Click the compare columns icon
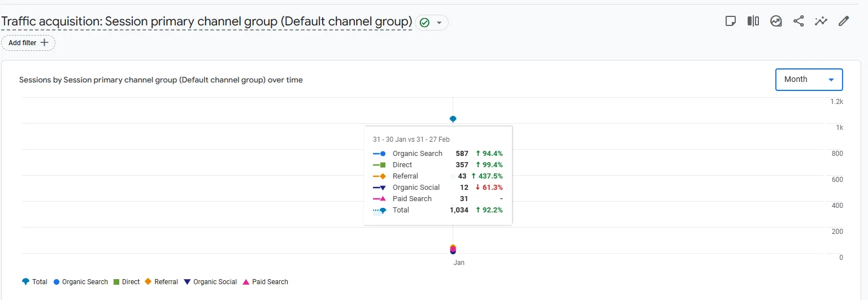868x300 pixels. [x=753, y=21]
